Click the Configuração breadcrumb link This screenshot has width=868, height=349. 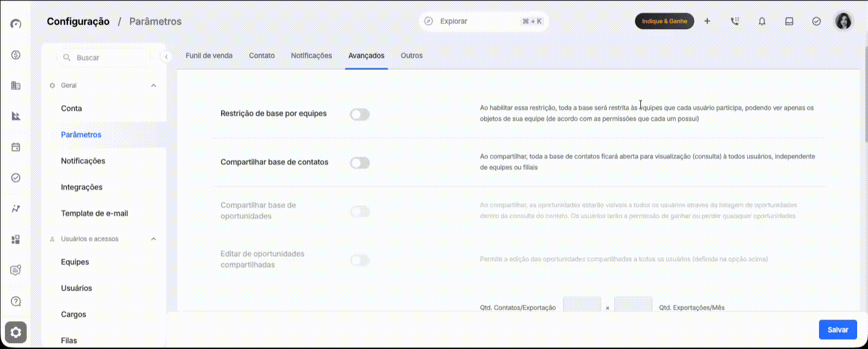coord(78,21)
